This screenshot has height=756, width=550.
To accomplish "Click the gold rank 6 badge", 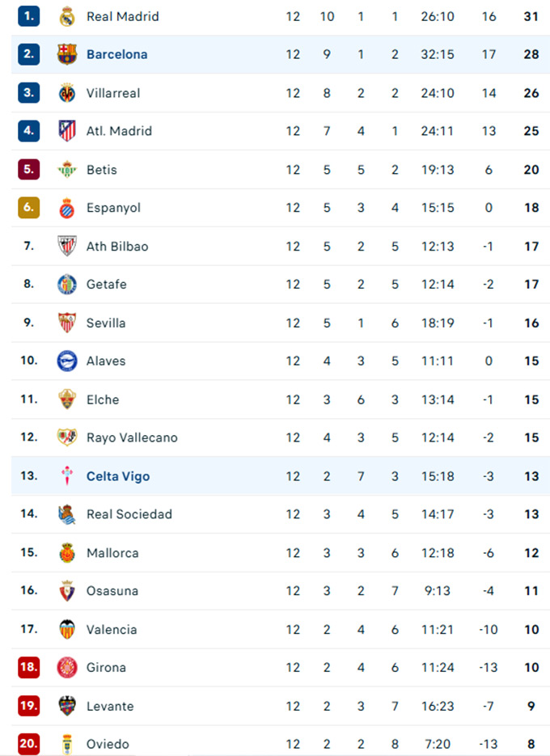I will point(29,208).
